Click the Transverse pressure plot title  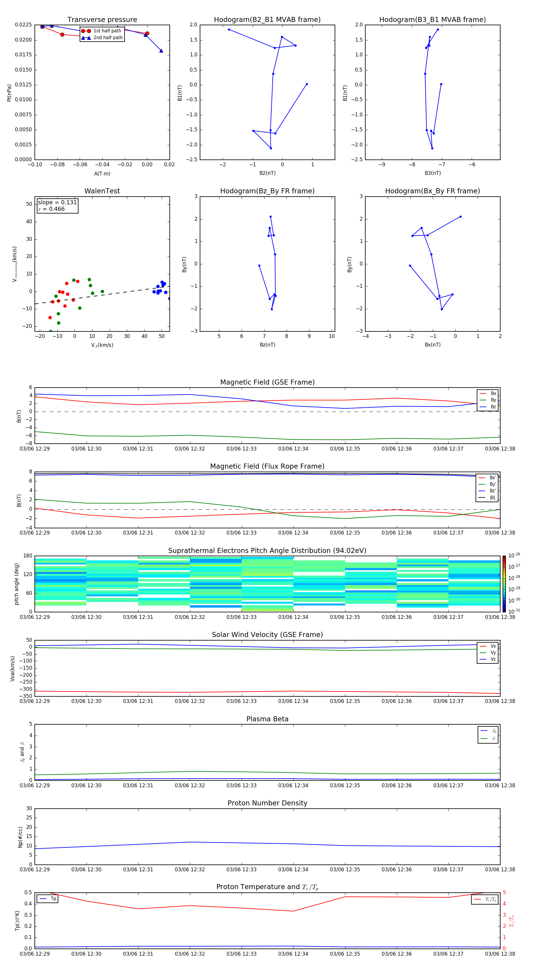click(x=102, y=20)
